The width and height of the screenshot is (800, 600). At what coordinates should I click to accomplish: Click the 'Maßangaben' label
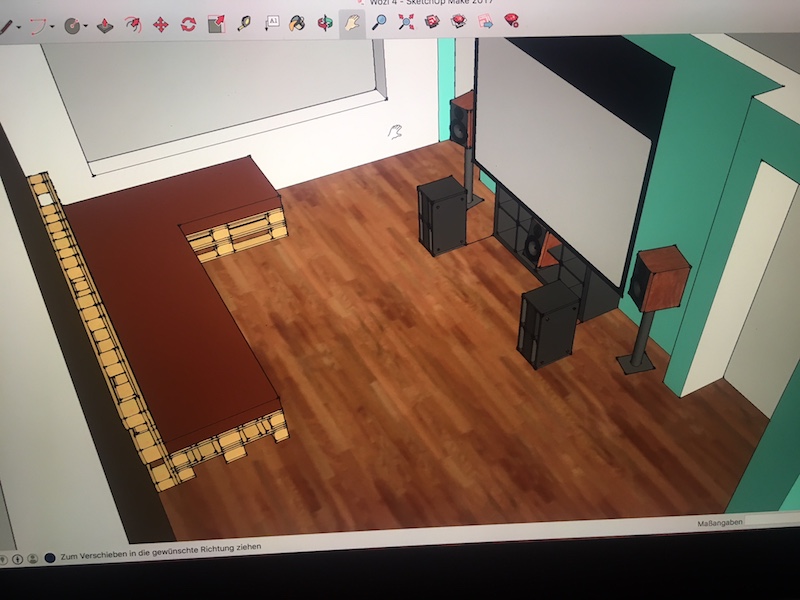(x=720, y=523)
